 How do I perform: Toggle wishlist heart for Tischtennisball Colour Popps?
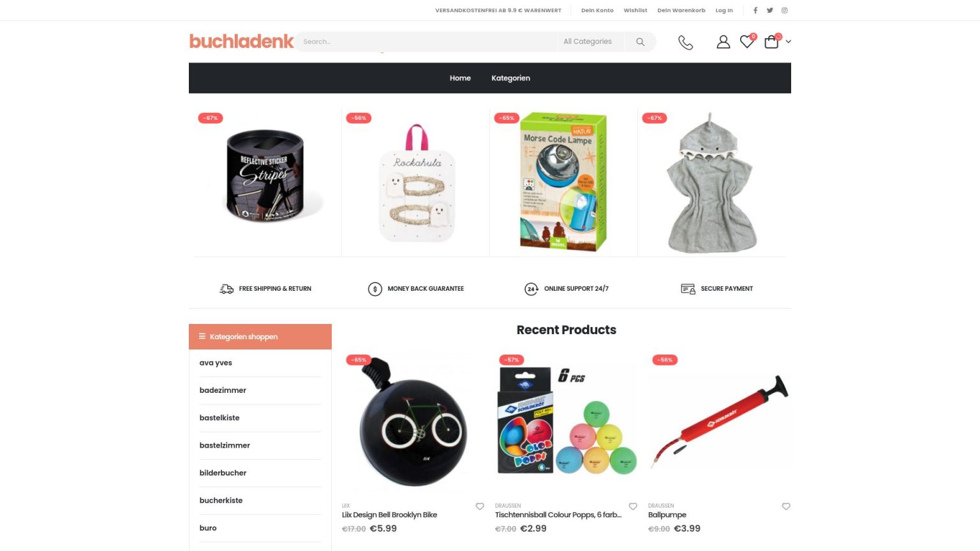point(633,506)
